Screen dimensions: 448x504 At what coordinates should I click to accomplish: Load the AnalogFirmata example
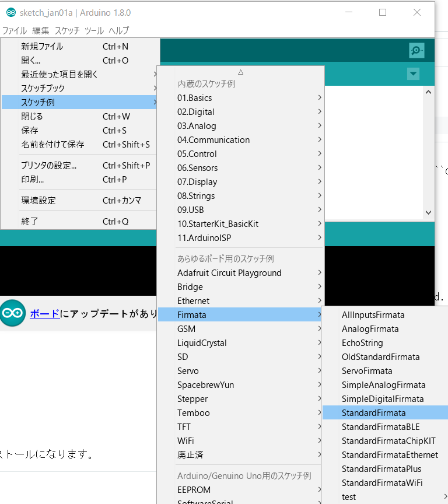(x=386, y=329)
